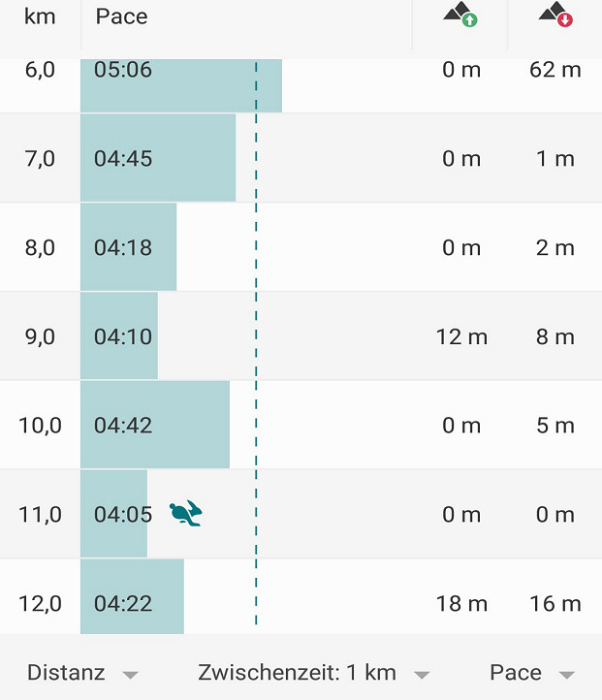Open the Pace dropdown at bottom
602x700 pixels.
[x=531, y=673]
